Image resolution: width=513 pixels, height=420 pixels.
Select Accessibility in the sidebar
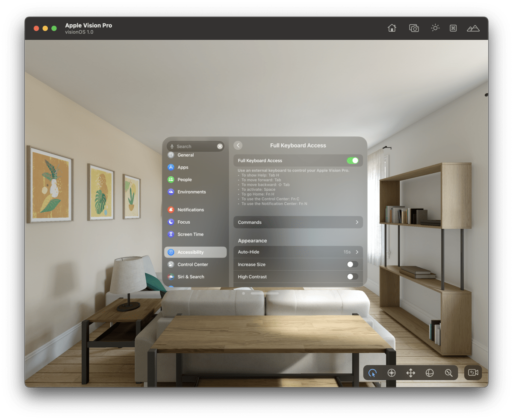pyautogui.click(x=195, y=252)
